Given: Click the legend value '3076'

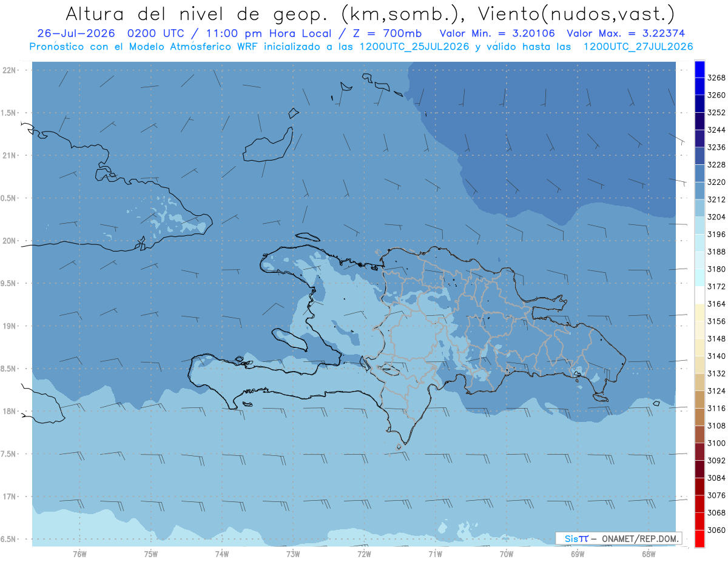Looking at the screenshot, I should click(x=716, y=495).
